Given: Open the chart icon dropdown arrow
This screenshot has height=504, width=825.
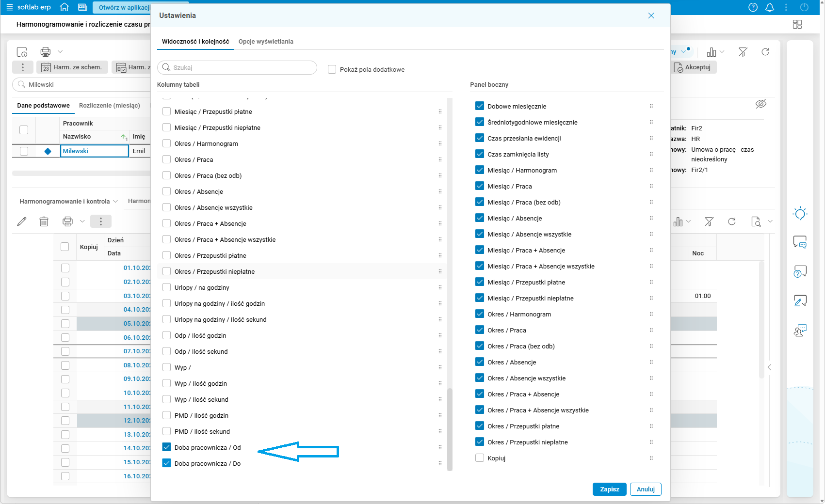Looking at the screenshot, I should point(722,52).
